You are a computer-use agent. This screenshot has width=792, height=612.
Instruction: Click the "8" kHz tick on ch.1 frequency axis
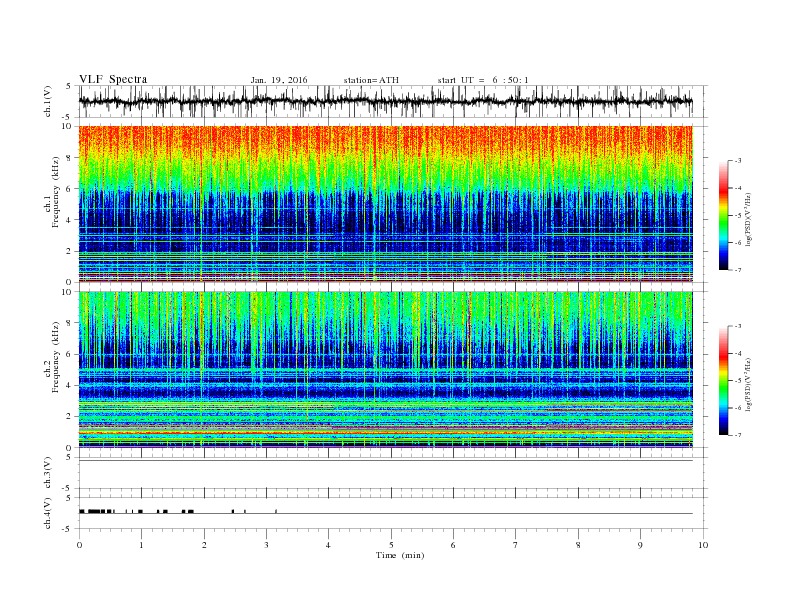tap(70, 158)
